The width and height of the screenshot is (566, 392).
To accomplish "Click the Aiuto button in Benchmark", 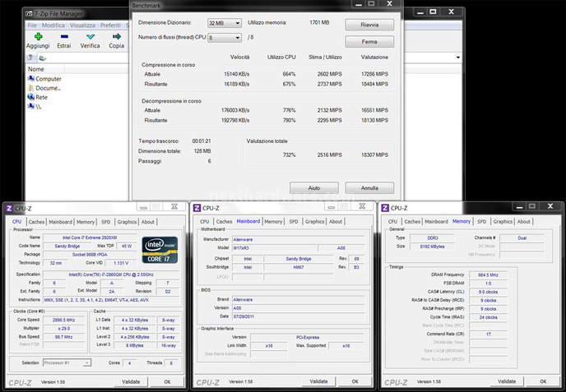I will pyautogui.click(x=314, y=188).
